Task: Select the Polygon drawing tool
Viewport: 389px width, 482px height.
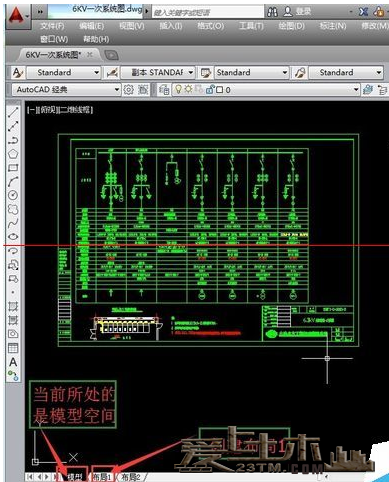Action: (13, 154)
